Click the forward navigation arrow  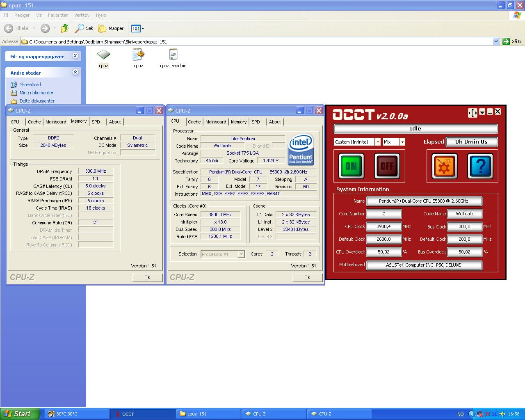(45, 28)
